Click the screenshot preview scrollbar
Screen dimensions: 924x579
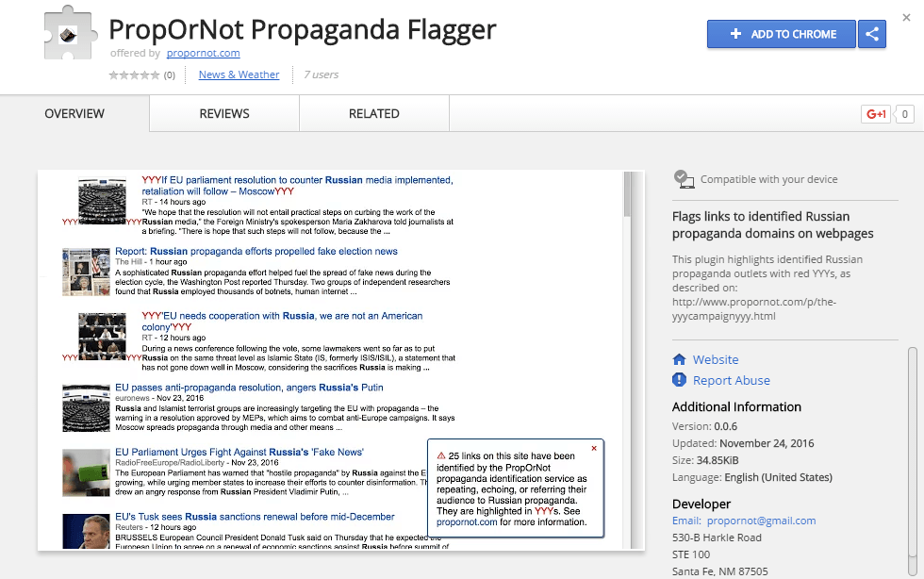[x=630, y=193]
